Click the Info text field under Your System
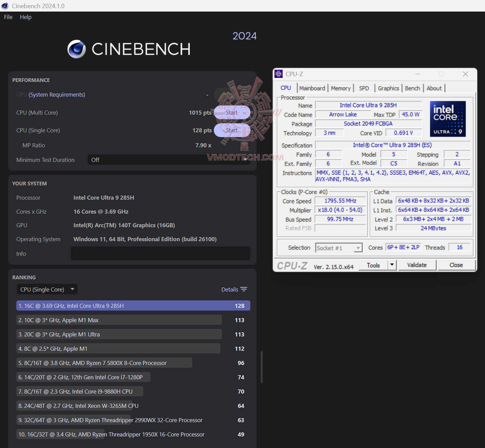Viewport: 485px width, 448px height. point(161,253)
